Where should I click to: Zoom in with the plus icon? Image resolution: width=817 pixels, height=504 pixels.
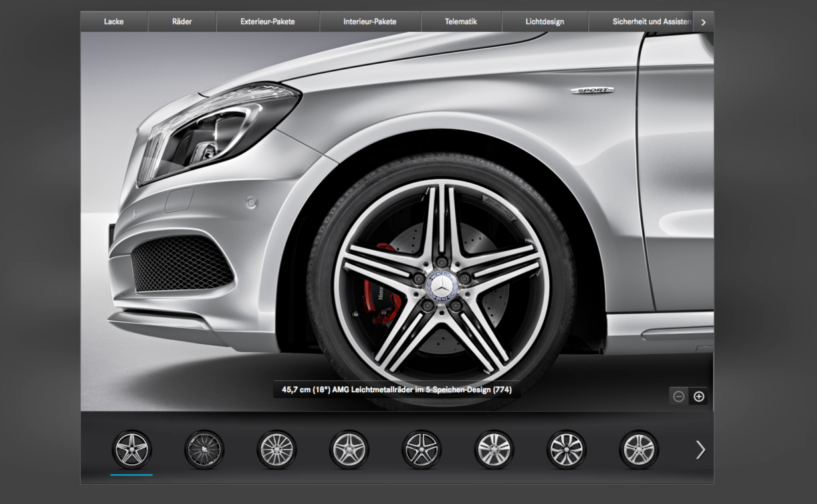(x=699, y=396)
